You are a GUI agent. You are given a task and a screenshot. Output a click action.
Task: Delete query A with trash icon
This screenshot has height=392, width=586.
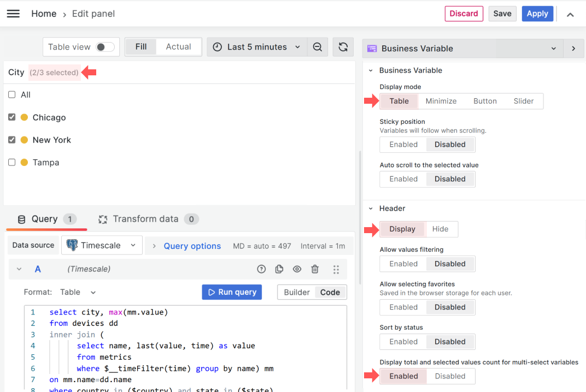point(315,269)
